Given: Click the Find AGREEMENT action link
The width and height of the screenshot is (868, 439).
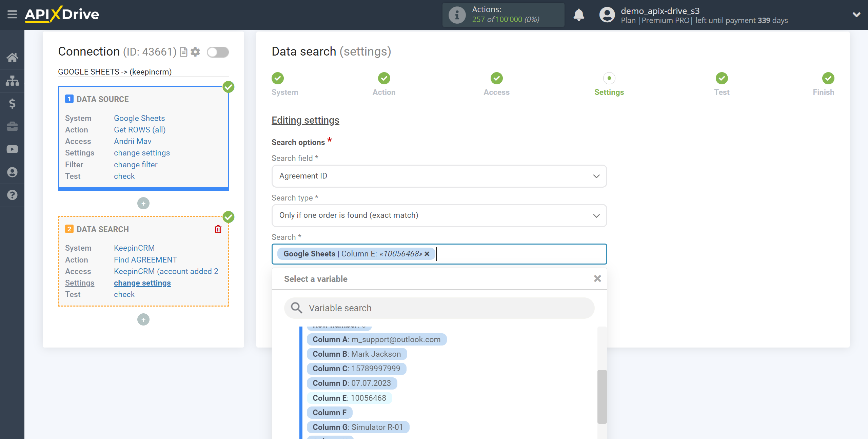Looking at the screenshot, I should coord(145,260).
